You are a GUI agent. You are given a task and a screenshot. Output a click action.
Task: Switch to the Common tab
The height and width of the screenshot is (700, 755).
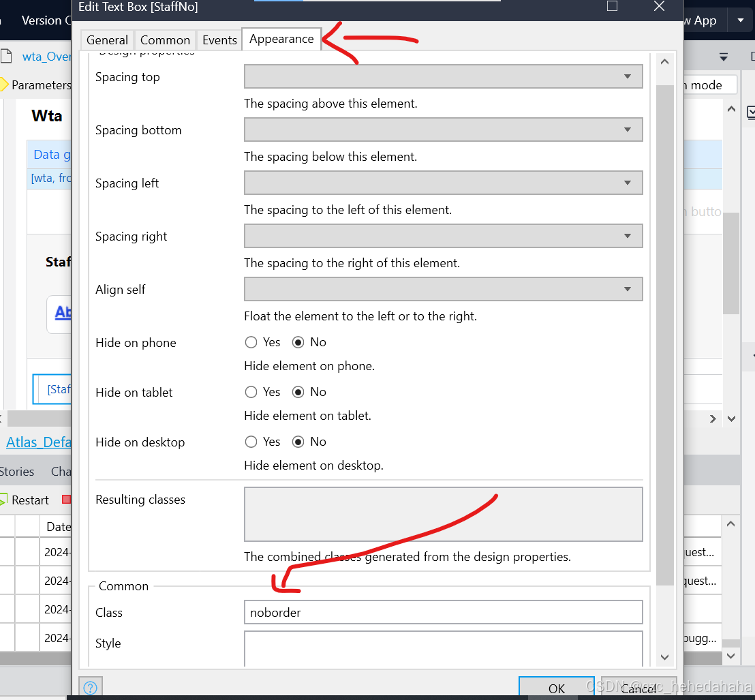tap(165, 40)
